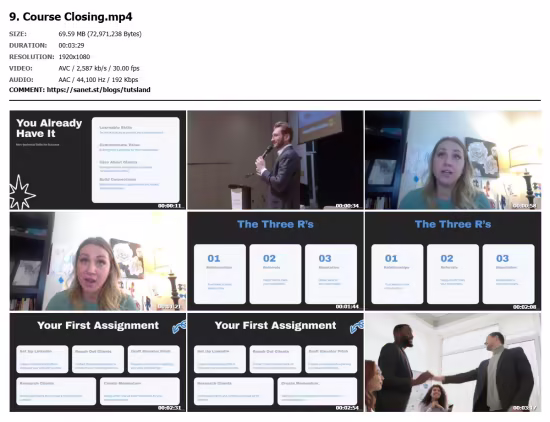Select the webcam frame stamped 00:00:58
Screen dimensions: 550x422
[x=453, y=160]
